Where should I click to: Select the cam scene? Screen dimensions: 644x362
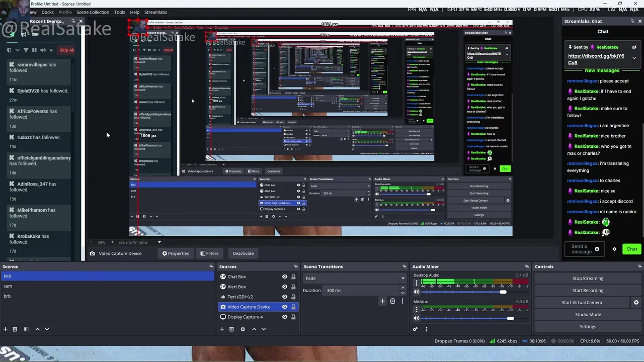[x=107, y=286]
